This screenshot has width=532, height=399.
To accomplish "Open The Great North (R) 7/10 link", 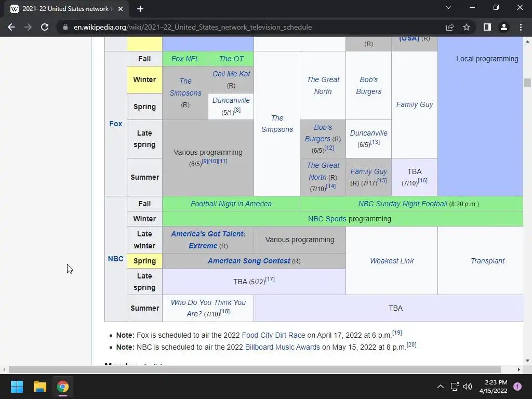I will (x=323, y=171).
